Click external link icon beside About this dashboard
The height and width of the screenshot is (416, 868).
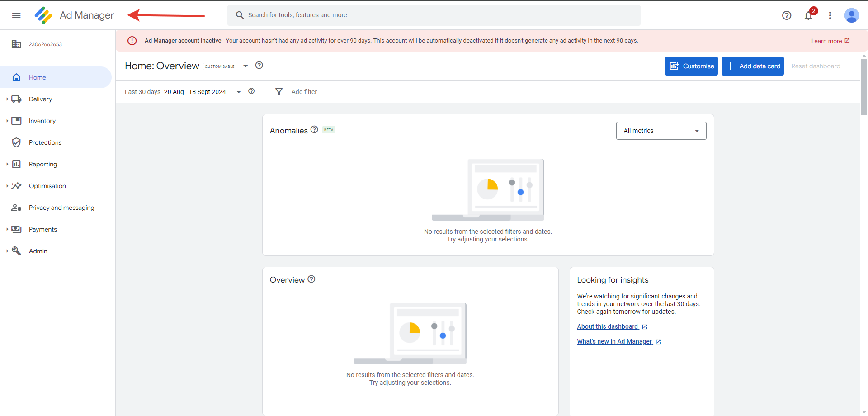(645, 327)
